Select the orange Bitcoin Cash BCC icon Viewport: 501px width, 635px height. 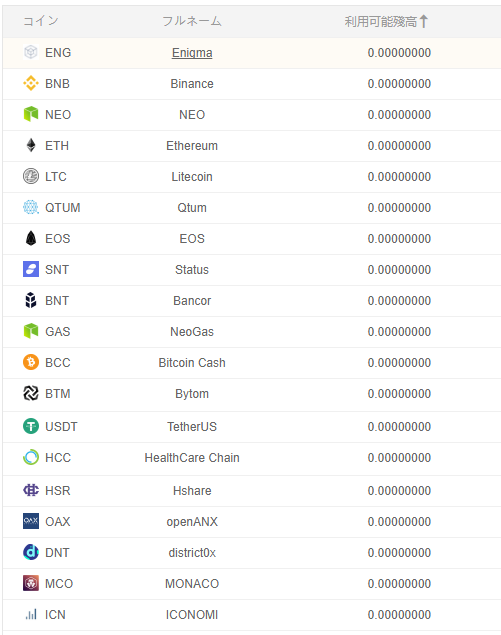31,362
